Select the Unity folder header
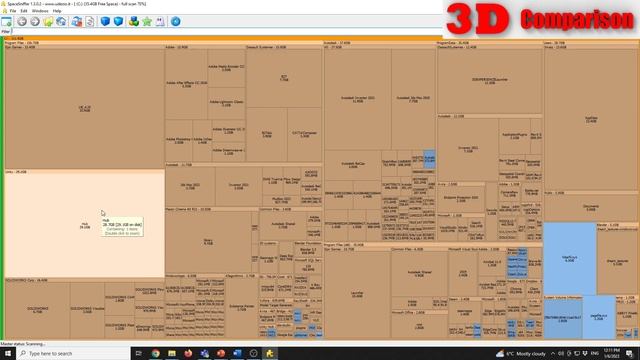 84,172
